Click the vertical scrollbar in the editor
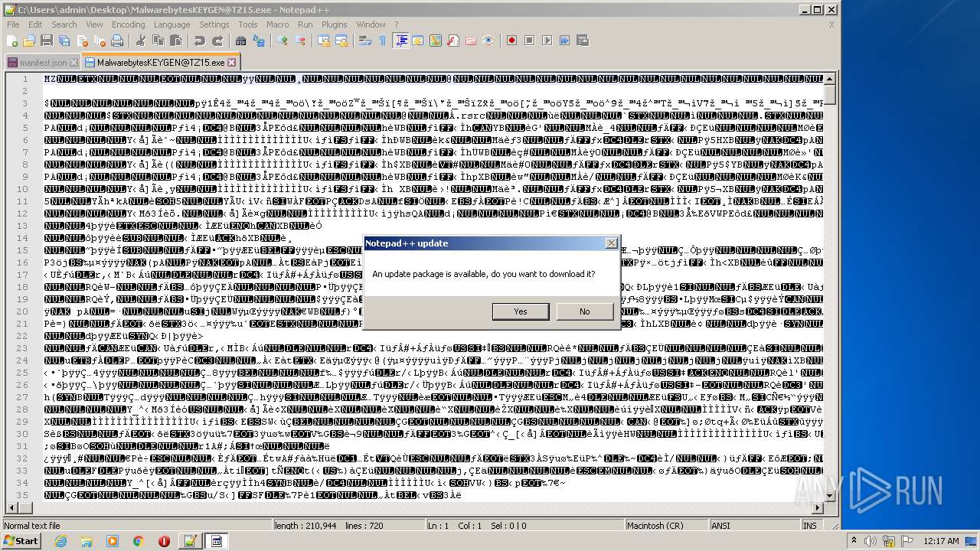Image resolution: width=980 pixels, height=551 pixels. pos(830,287)
